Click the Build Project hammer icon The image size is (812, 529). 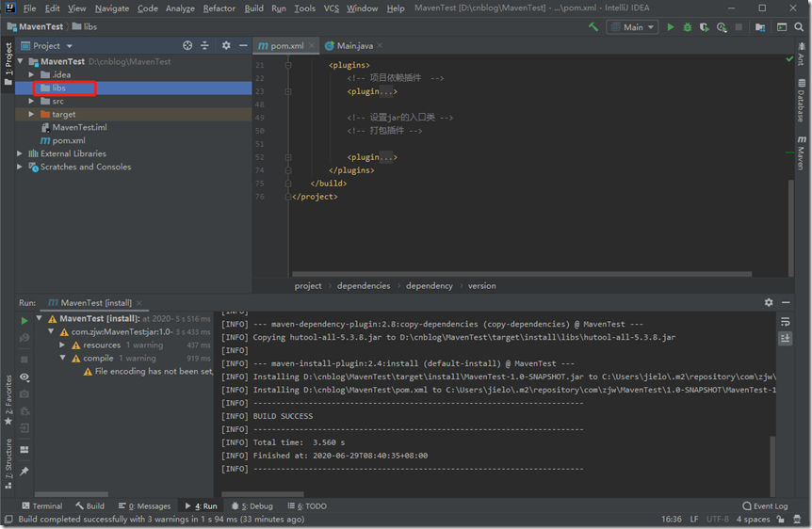tap(593, 27)
